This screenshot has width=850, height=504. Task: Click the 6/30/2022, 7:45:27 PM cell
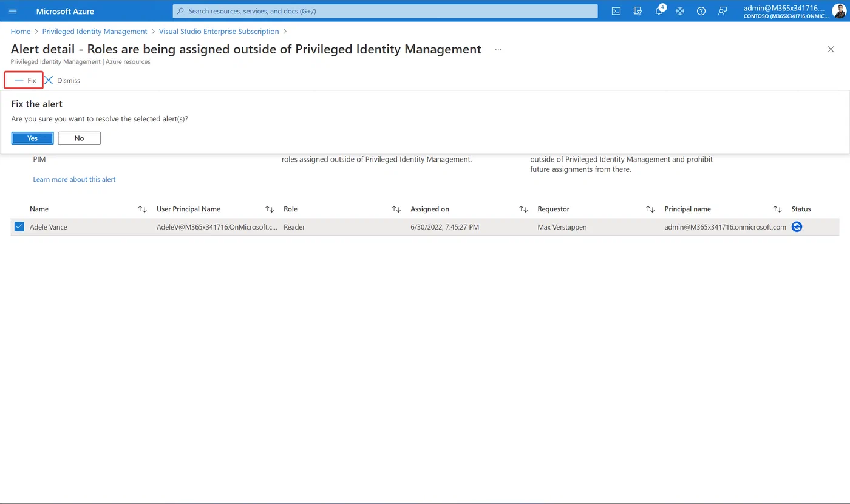(445, 227)
